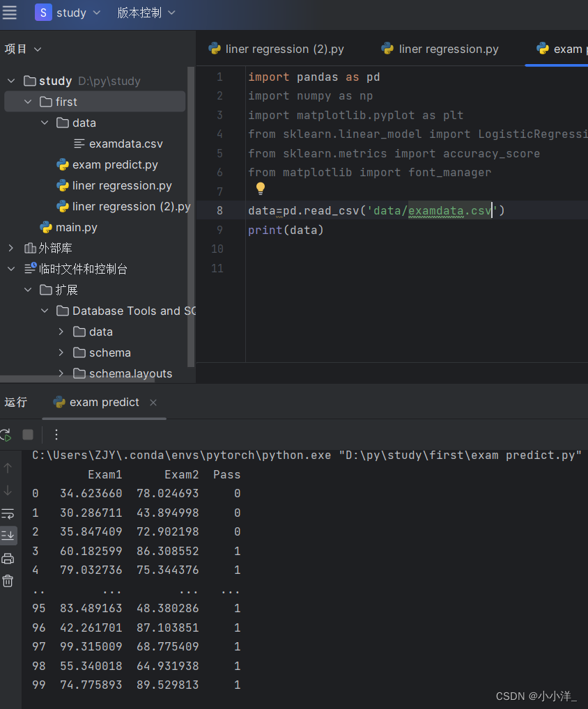Viewport: 588px width, 709px height.
Task: Close the exam predict console tab
Action: pyautogui.click(x=153, y=402)
